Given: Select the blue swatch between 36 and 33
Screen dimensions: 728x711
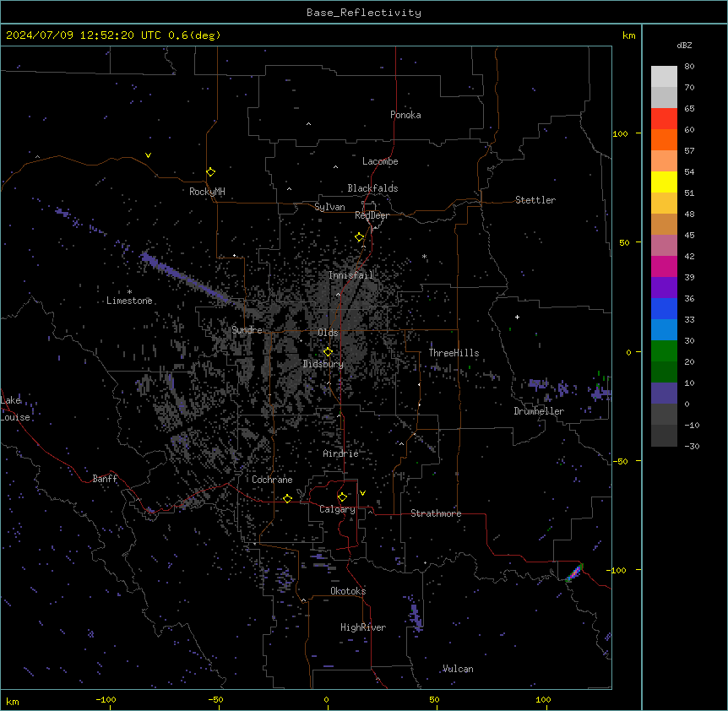Looking at the screenshot, I should [664, 308].
